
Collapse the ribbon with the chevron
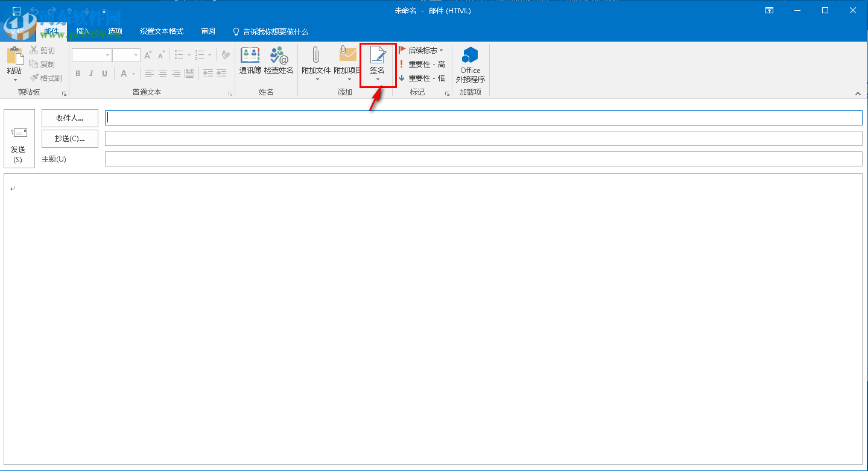coord(858,93)
